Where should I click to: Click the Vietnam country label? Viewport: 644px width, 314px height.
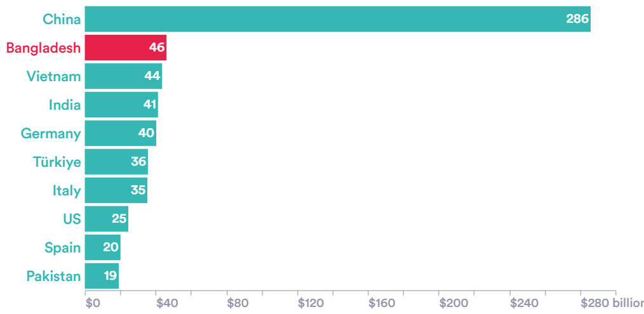pos(54,76)
